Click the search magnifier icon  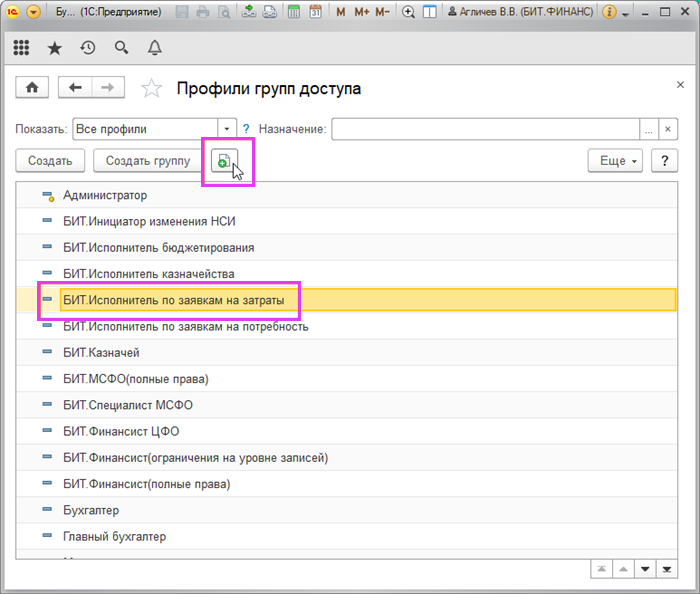click(121, 47)
